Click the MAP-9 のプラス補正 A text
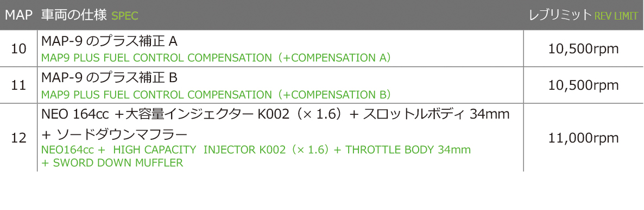Viewport: 644px width, 210px height. coord(109,41)
